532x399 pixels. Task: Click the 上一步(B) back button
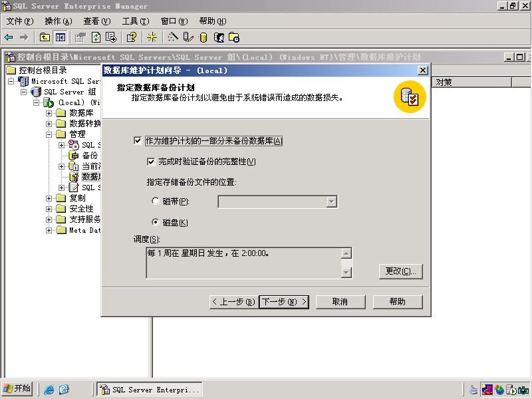point(234,302)
